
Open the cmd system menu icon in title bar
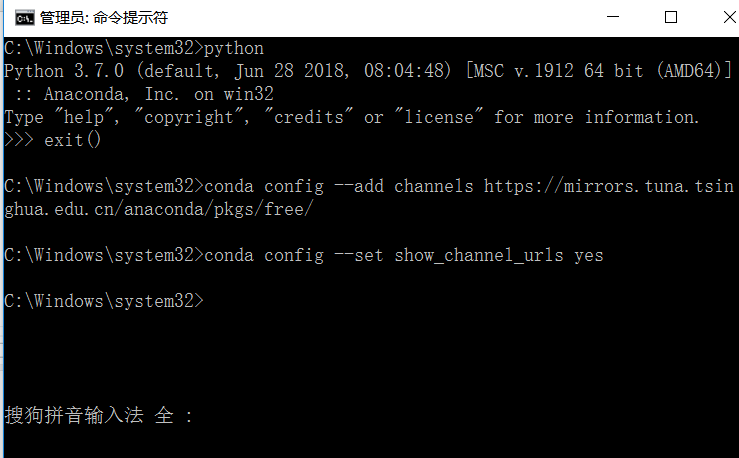(x=24, y=18)
